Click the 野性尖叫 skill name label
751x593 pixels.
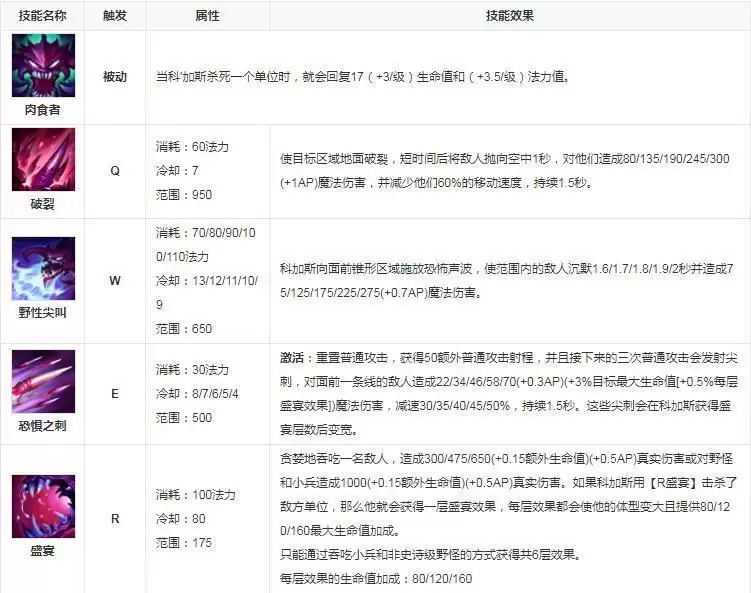42,313
